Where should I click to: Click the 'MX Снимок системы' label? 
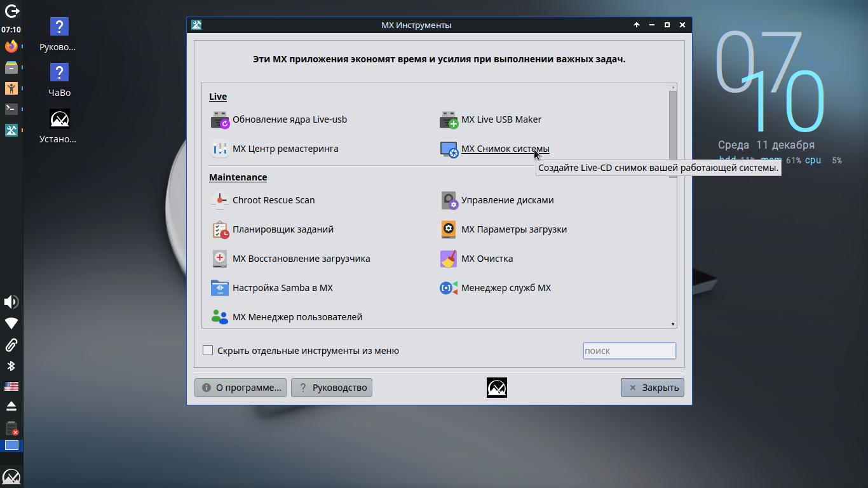click(505, 149)
